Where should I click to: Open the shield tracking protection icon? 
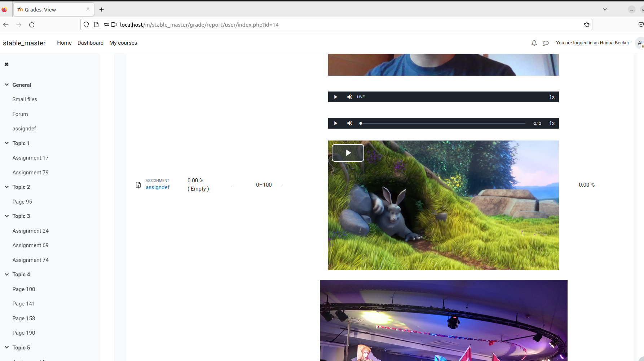(x=86, y=24)
